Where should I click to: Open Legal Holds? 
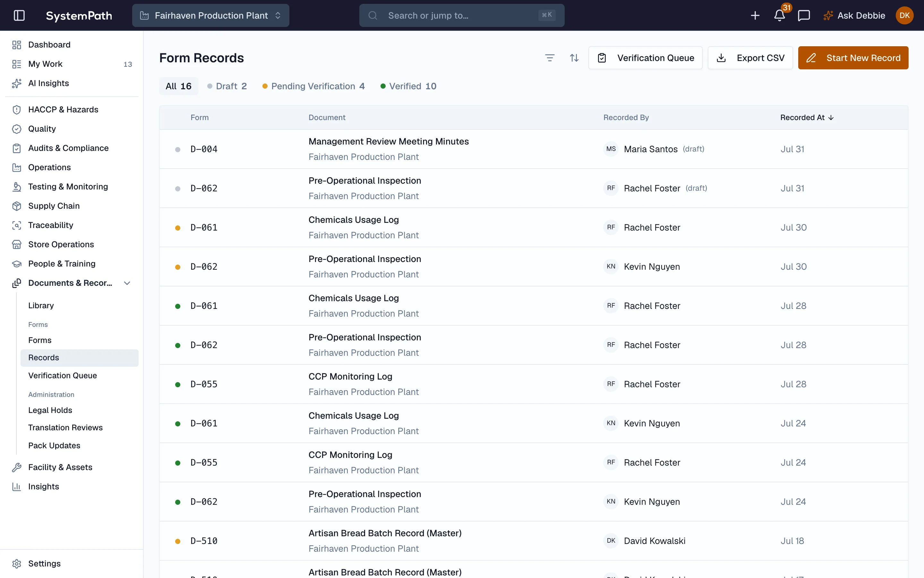[x=80, y=410]
